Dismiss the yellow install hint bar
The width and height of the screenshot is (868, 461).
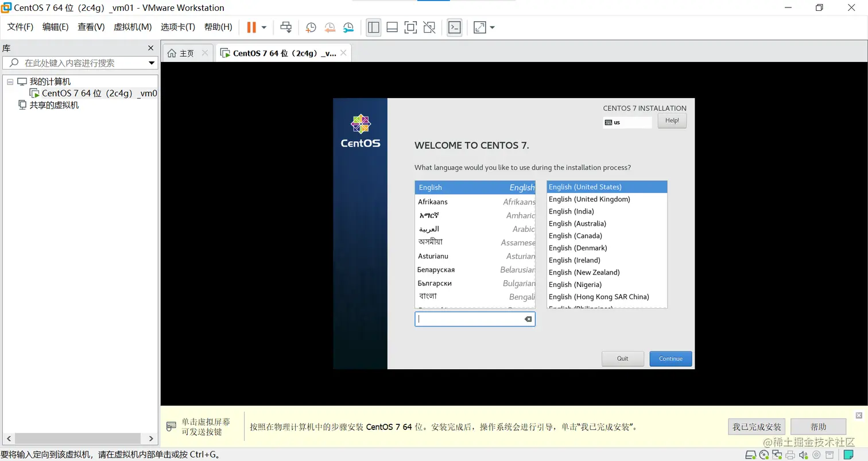(859, 415)
